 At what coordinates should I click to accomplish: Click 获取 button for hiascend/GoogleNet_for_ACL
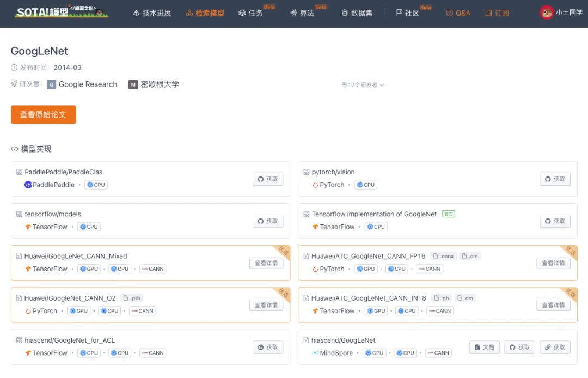pos(268,347)
